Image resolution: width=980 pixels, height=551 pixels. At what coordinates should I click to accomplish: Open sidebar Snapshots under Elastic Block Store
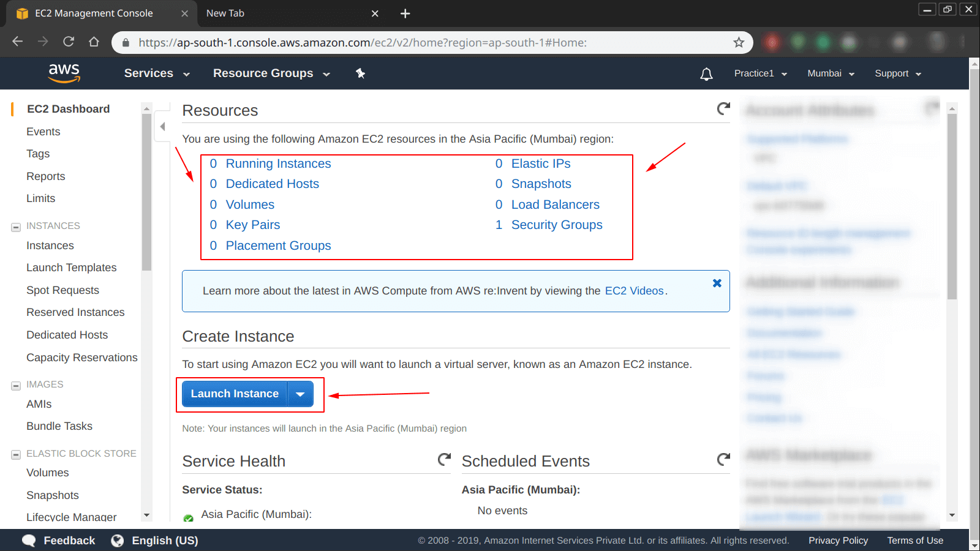tap(53, 495)
